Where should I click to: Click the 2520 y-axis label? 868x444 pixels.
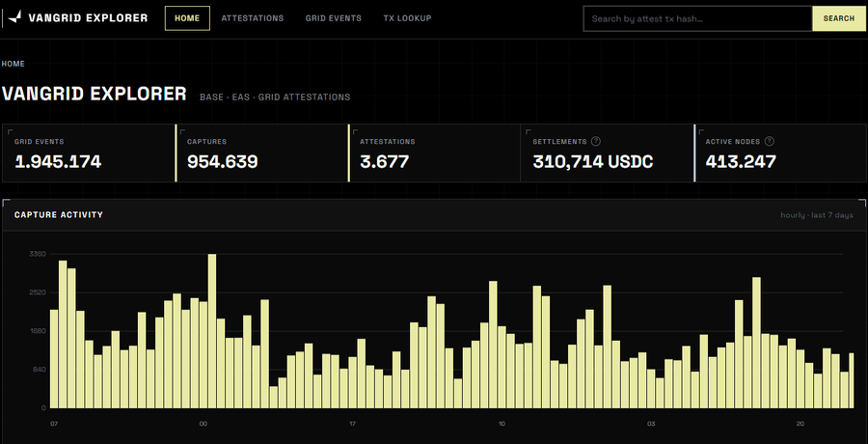click(x=38, y=292)
